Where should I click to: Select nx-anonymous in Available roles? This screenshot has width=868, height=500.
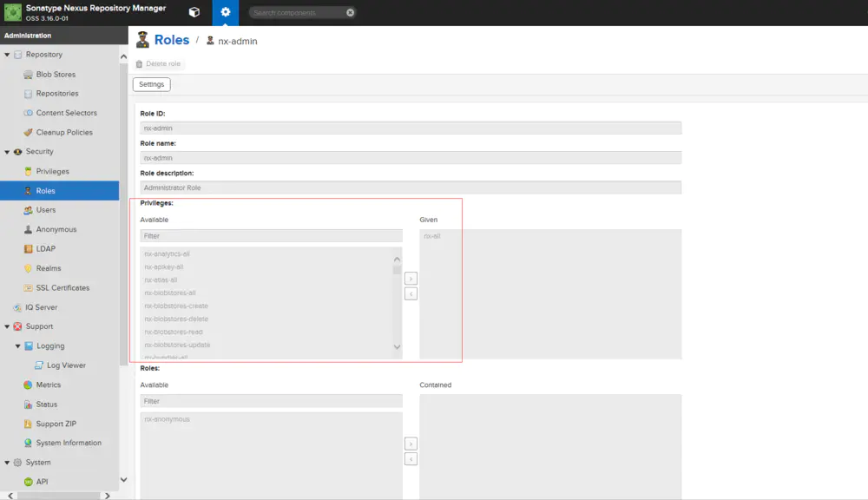click(x=168, y=419)
